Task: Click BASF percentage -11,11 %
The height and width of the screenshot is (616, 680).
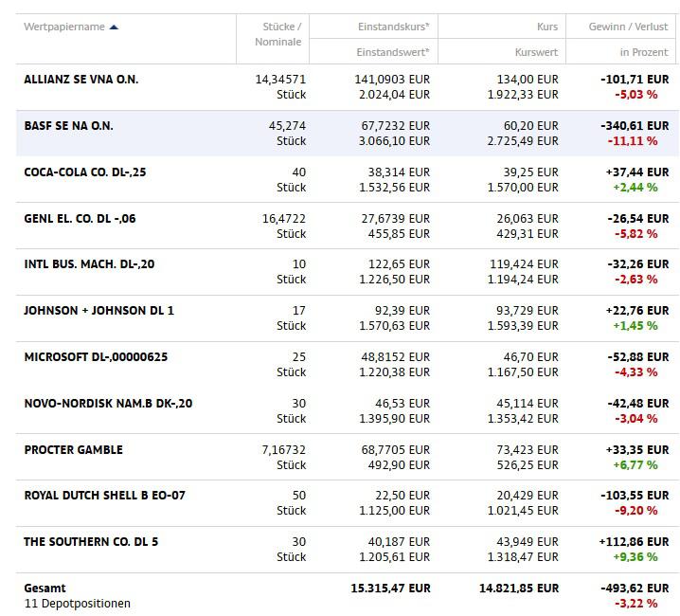Action: (x=633, y=141)
